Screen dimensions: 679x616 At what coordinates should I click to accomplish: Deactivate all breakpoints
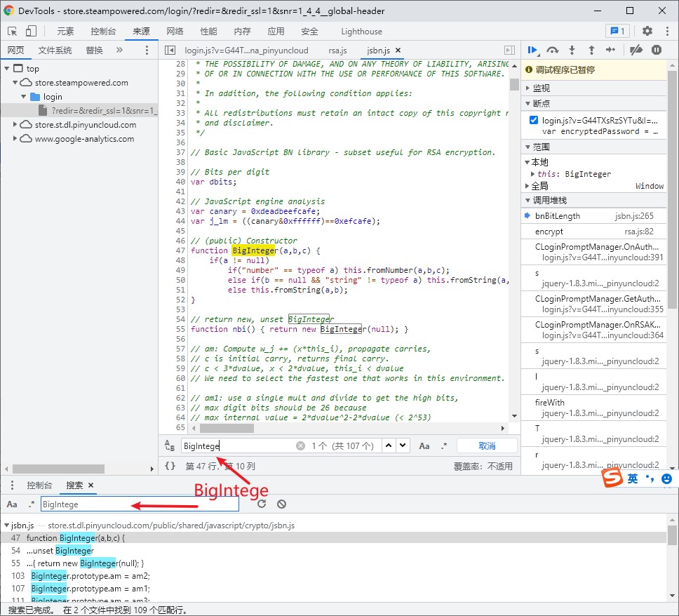636,51
